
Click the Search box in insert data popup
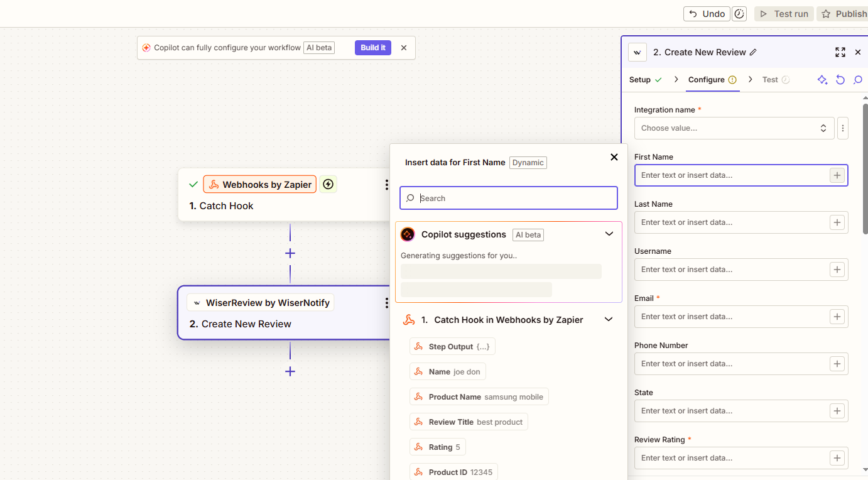click(x=509, y=199)
